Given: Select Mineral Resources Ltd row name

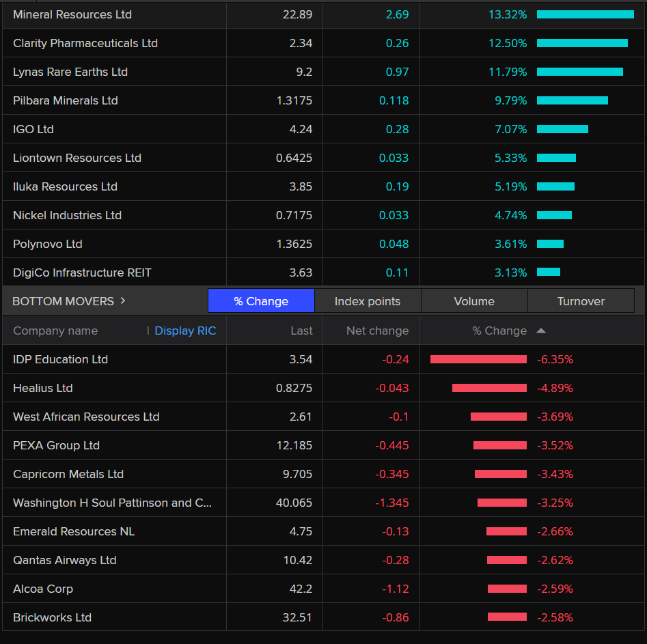Looking at the screenshot, I should tap(72, 14).
